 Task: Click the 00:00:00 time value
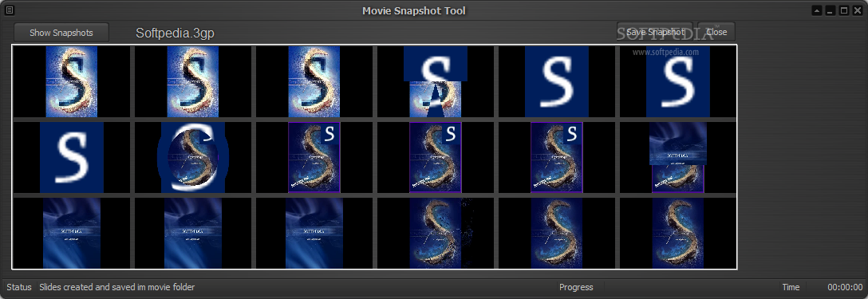click(845, 287)
